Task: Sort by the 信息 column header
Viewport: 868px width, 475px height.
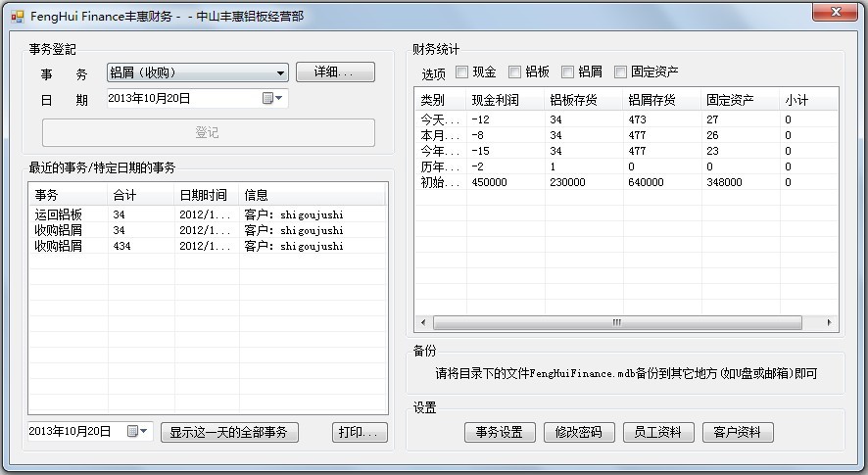Action: pyautogui.click(x=313, y=195)
